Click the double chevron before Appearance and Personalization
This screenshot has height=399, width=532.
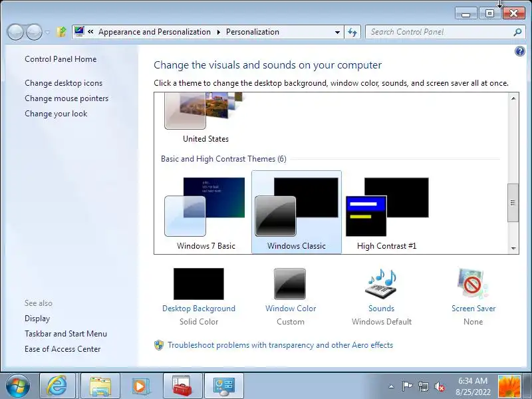click(90, 31)
